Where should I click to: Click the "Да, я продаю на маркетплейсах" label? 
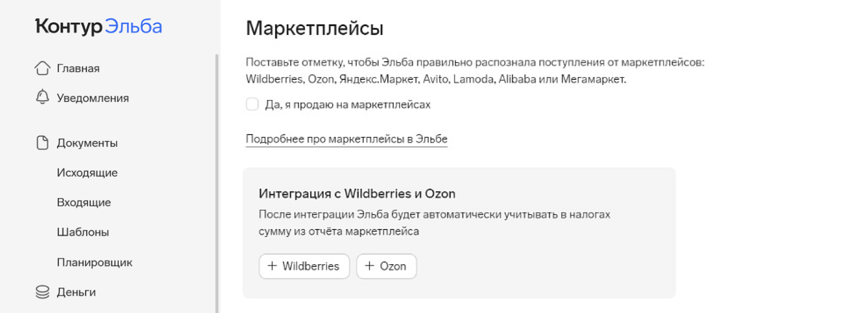(x=348, y=105)
